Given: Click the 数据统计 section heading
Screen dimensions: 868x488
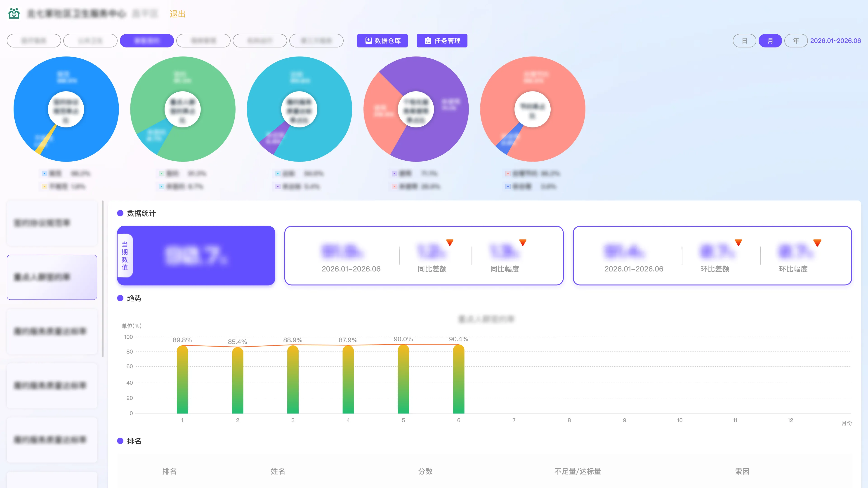Looking at the screenshot, I should point(141,213).
